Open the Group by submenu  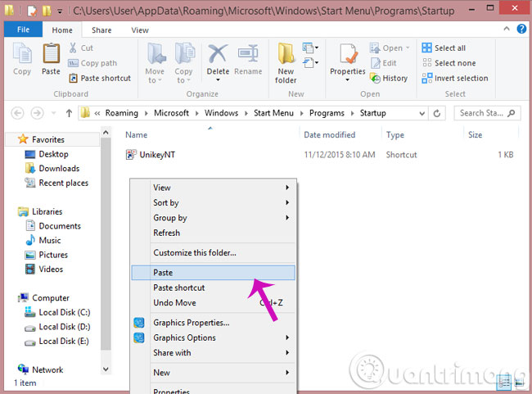click(213, 218)
